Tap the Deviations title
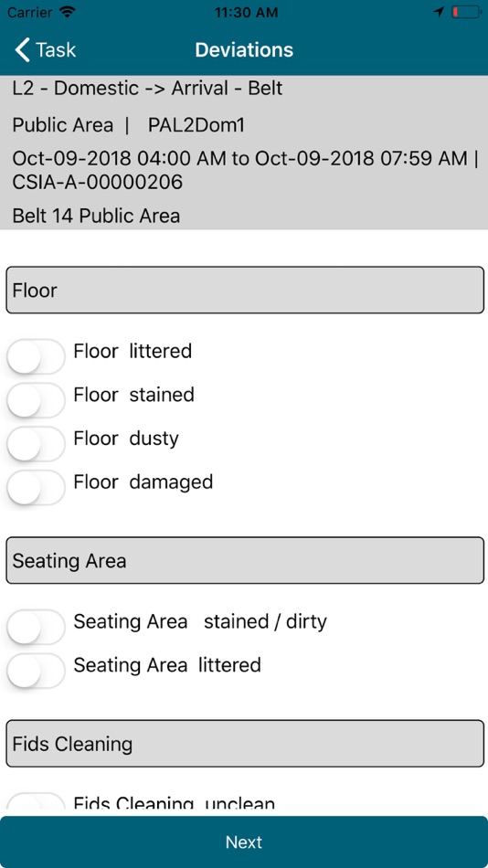Image resolution: width=488 pixels, height=868 pixels. coord(244,50)
